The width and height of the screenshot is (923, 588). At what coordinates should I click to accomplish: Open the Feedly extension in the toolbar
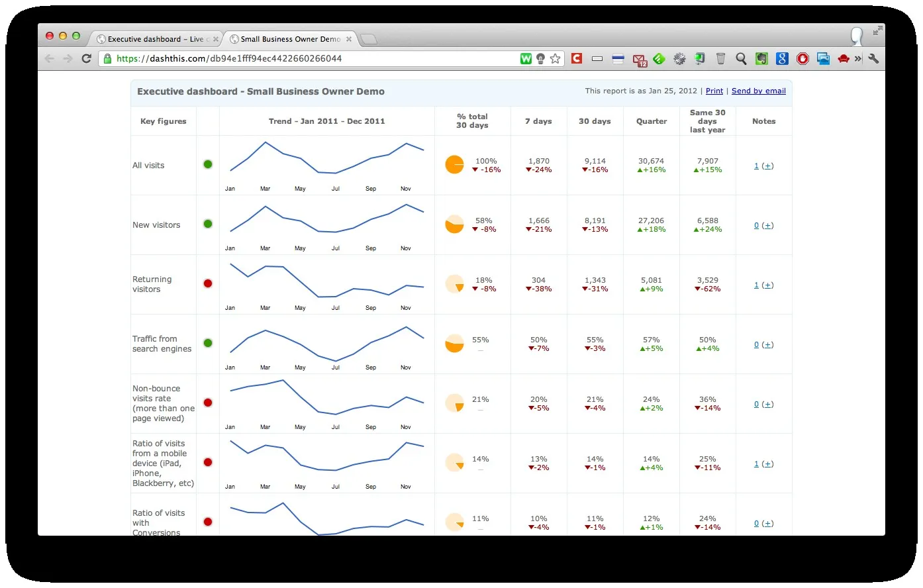coord(659,59)
